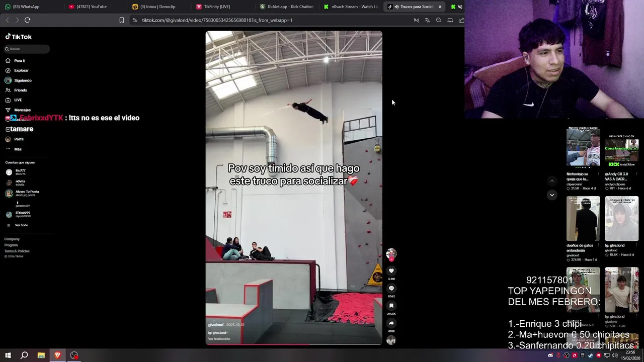Go to previous video with up chevron
This screenshot has height=362, width=644.
tap(552, 181)
